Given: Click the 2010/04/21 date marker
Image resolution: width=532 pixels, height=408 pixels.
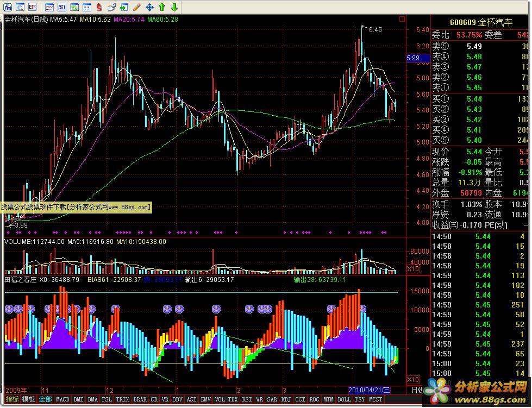Looking at the screenshot, I should 370,390.
